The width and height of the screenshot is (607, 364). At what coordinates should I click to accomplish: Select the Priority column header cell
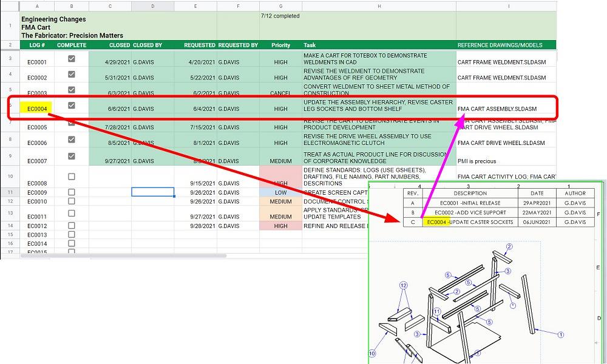[x=280, y=45]
